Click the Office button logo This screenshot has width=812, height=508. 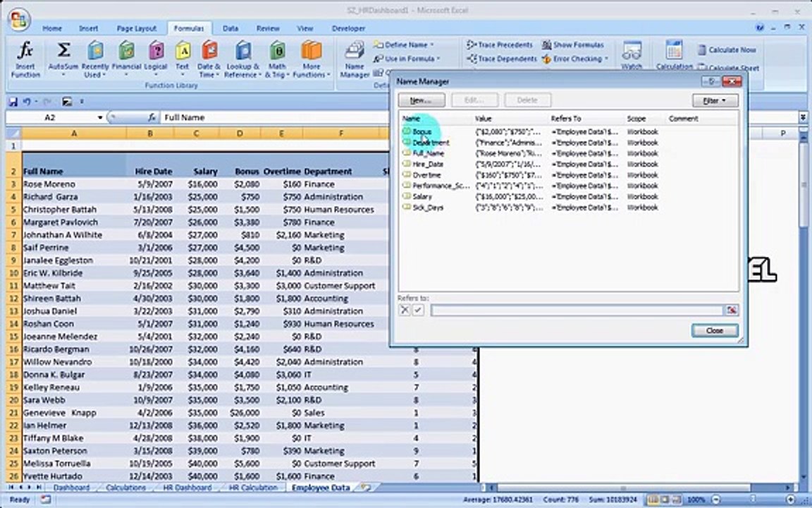point(18,20)
